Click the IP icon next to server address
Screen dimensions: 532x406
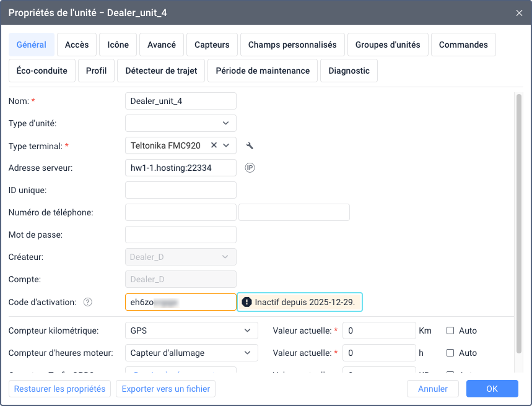click(x=250, y=167)
